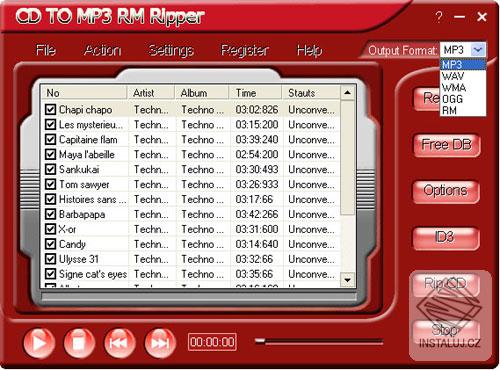
Task: Deselect the Sankukai track checkbox
Action: click(x=50, y=169)
